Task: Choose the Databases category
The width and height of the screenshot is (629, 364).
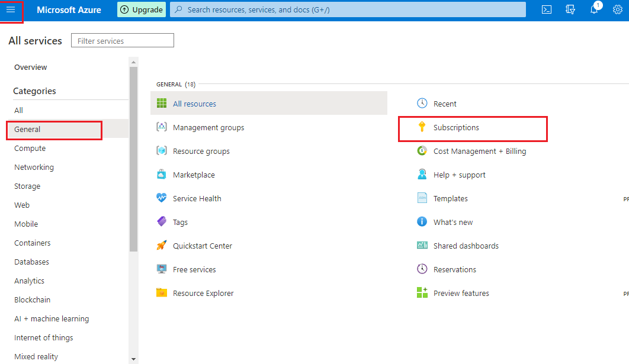Action: (x=32, y=262)
